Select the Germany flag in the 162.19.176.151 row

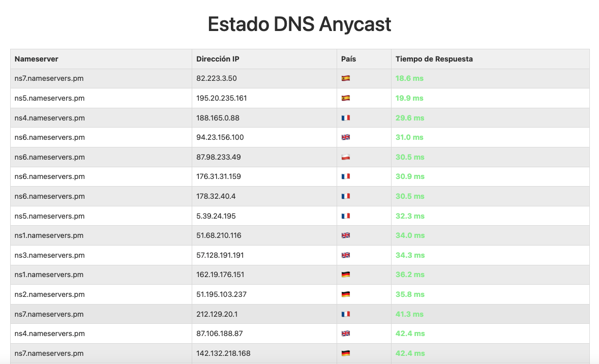(x=346, y=275)
